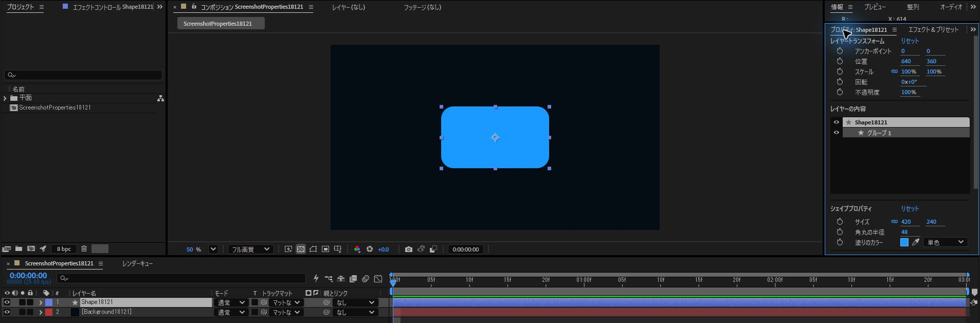Toggle stopwatch for 角丸の半径 property
Image resolution: width=980 pixels, height=323 pixels.
pos(840,232)
